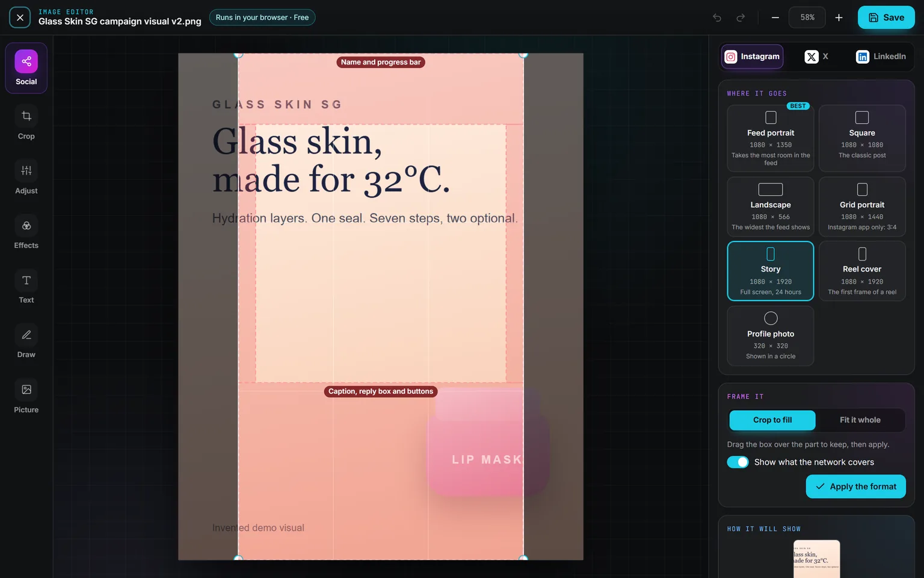Switch to the LinkedIn tab
Screen dimensions: 924x578
coord(881,57)
